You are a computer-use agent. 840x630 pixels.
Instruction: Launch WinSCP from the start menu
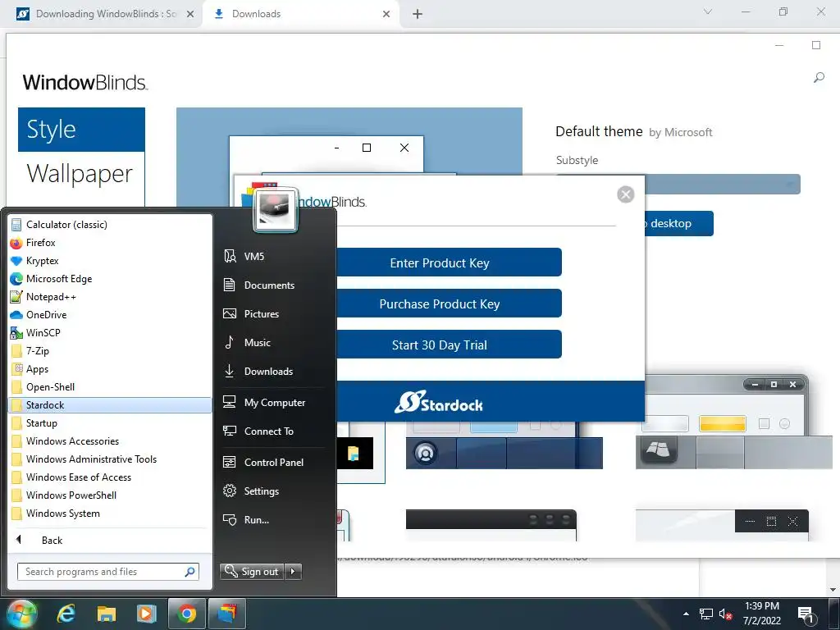coord(111,333)
